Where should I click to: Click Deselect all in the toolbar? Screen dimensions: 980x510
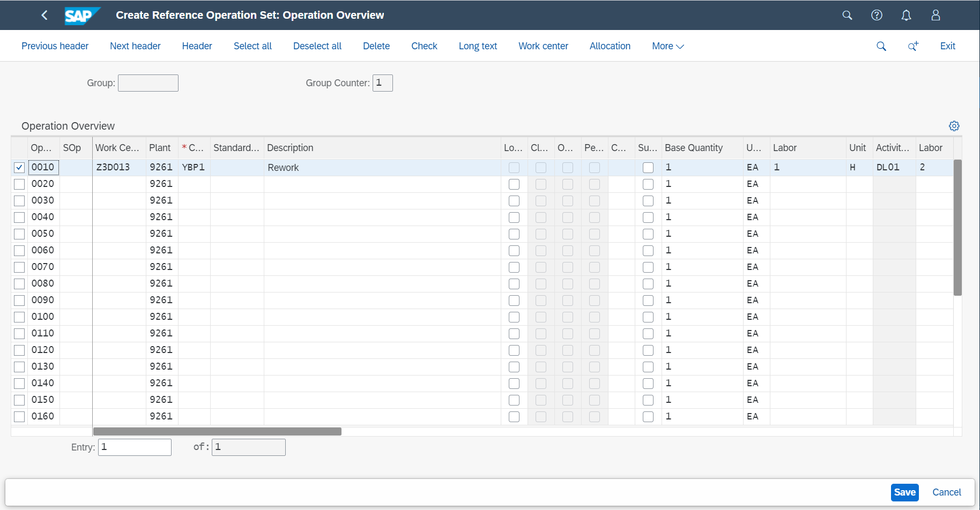click(317, 46)
